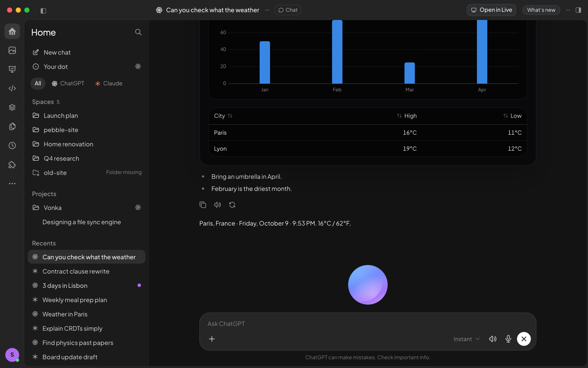Open the code rail icon

click(12, 88)
